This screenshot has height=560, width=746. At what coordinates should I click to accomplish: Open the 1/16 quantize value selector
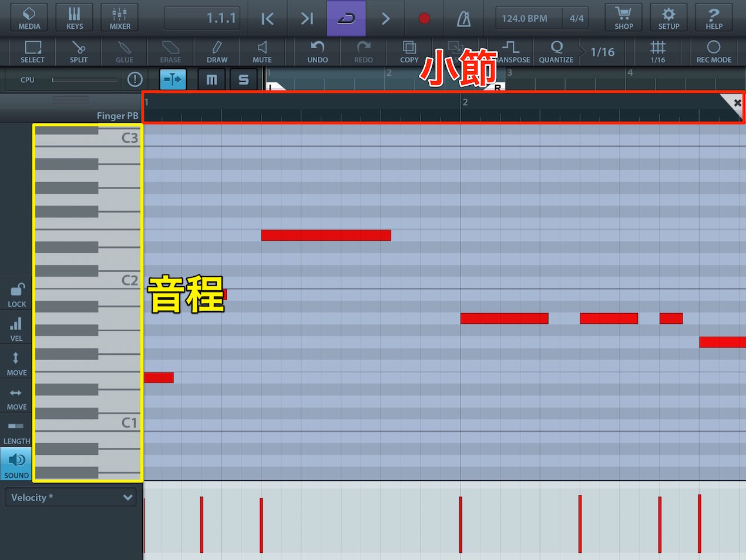click(x=601, y=52)
